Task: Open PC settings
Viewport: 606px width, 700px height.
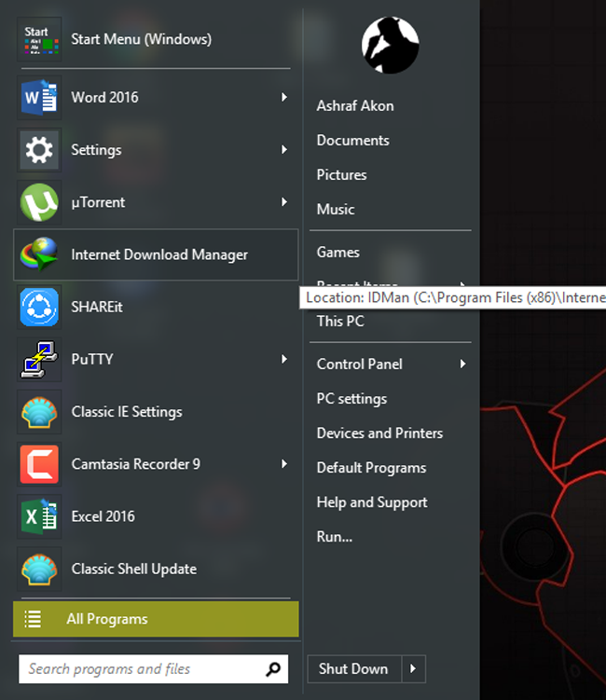Action: (351, 399)
